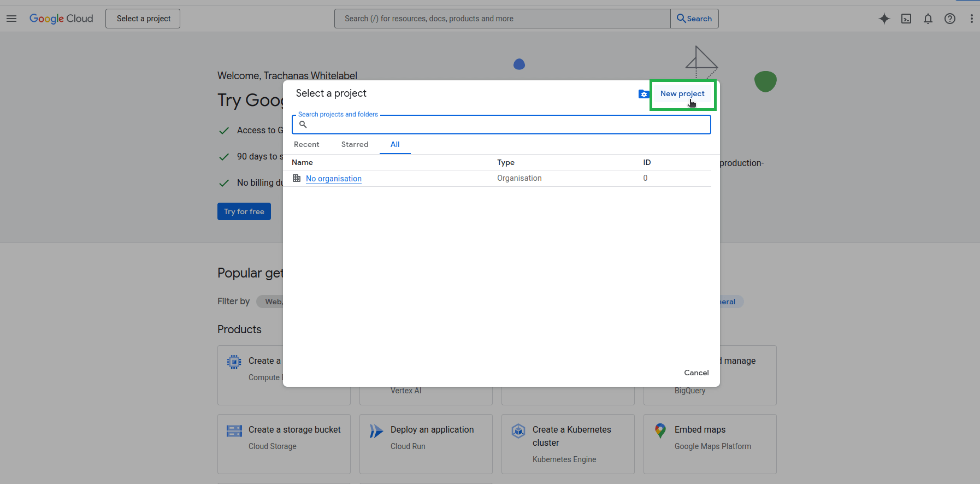The height and width of the screenshot is (484, 980).
Task: Click the top Search button
Action: click(x=694, y=19)
